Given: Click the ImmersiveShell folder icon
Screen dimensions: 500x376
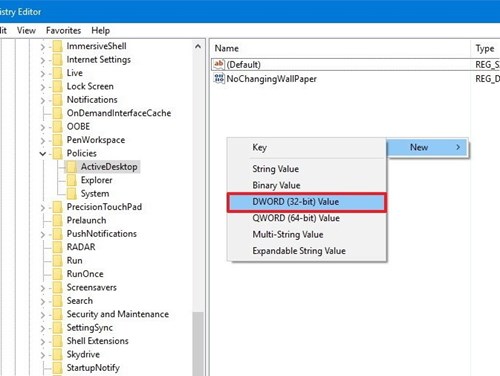Looking at the screenshot, I should tap(58, 46).
